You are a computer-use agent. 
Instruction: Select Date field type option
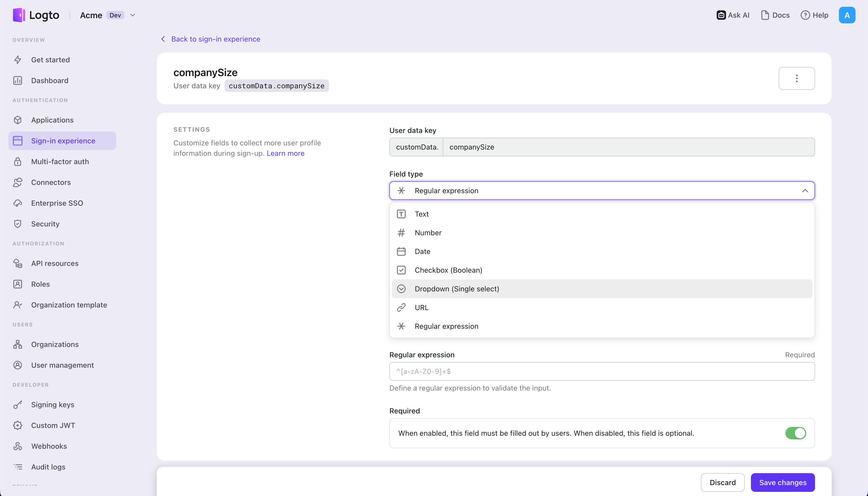tap(602, 251)
